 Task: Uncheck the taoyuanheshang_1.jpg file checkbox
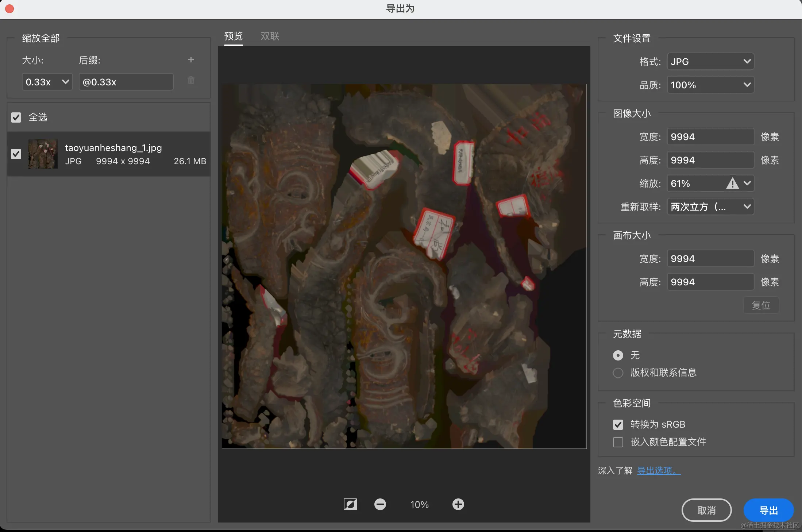coord(16,154)
